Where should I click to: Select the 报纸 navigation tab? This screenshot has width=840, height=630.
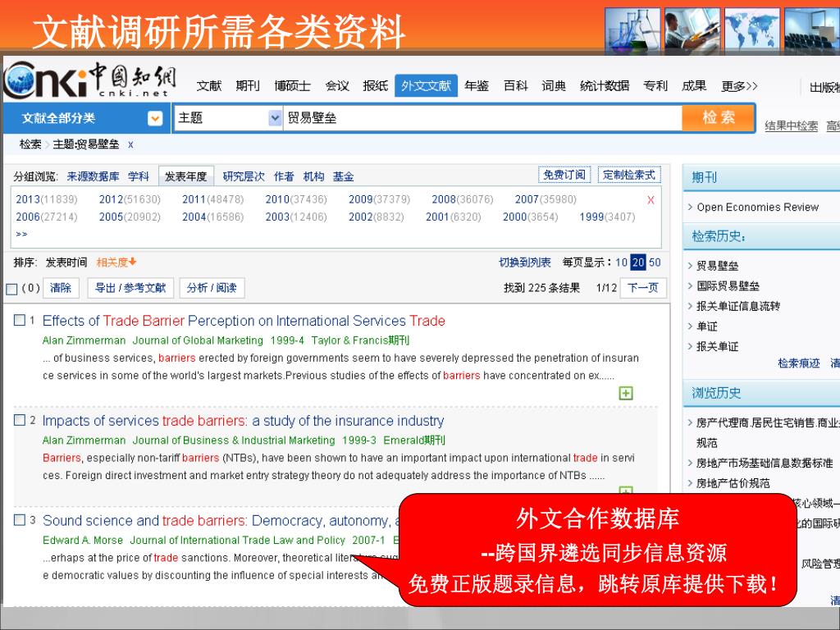coord(375,85)
